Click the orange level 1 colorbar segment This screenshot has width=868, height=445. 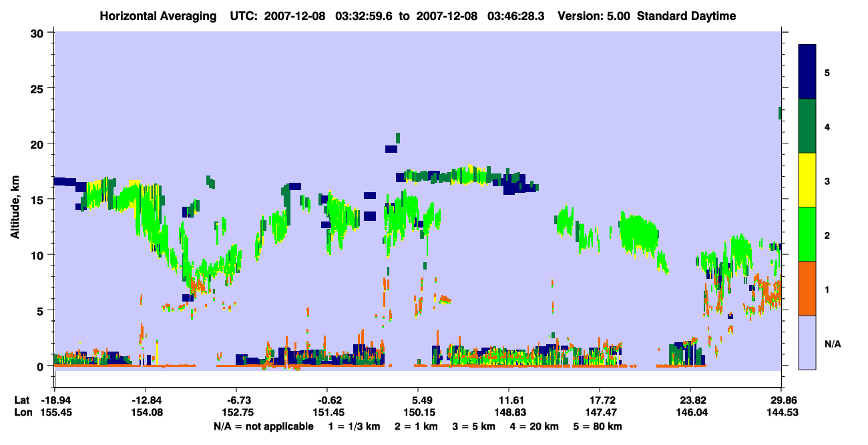point(807,288)
